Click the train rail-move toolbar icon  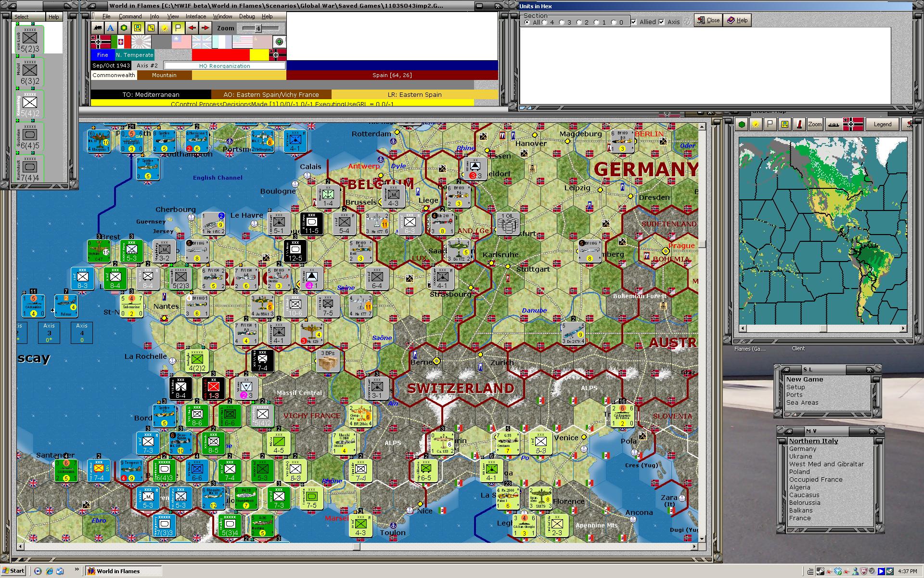(98, 28)
